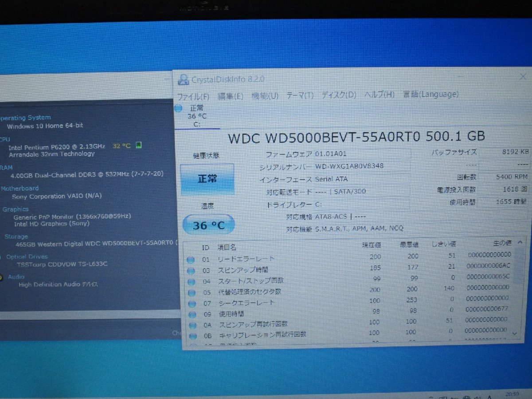Open the Motherboard heading in Speccy
This screenshot has height=399, width=532.
coord(20,188)
